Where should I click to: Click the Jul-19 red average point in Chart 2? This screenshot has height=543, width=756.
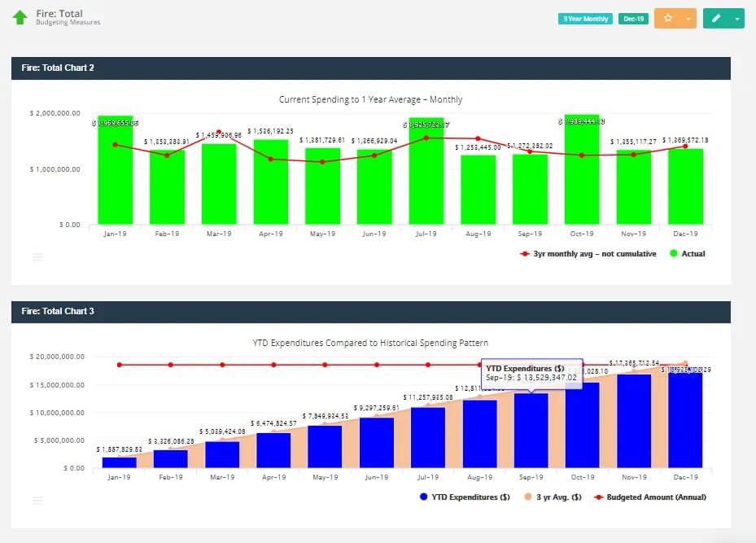click(x=426, y=138)
